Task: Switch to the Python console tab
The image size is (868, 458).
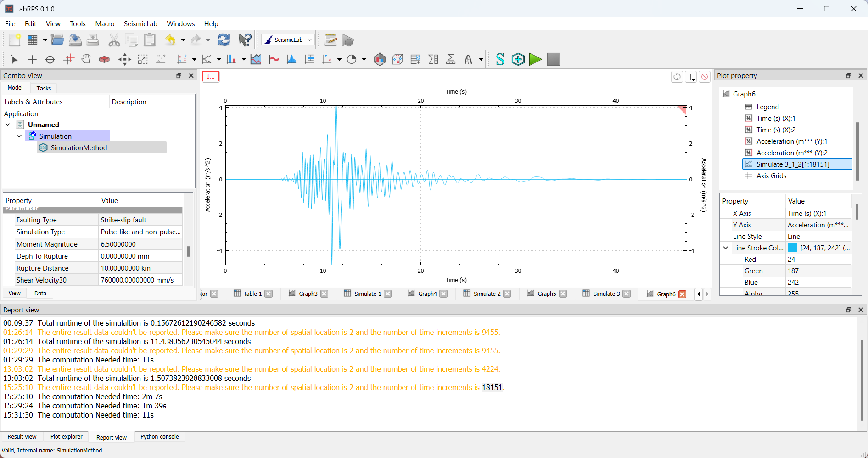Action: click(x=159, y=437)
